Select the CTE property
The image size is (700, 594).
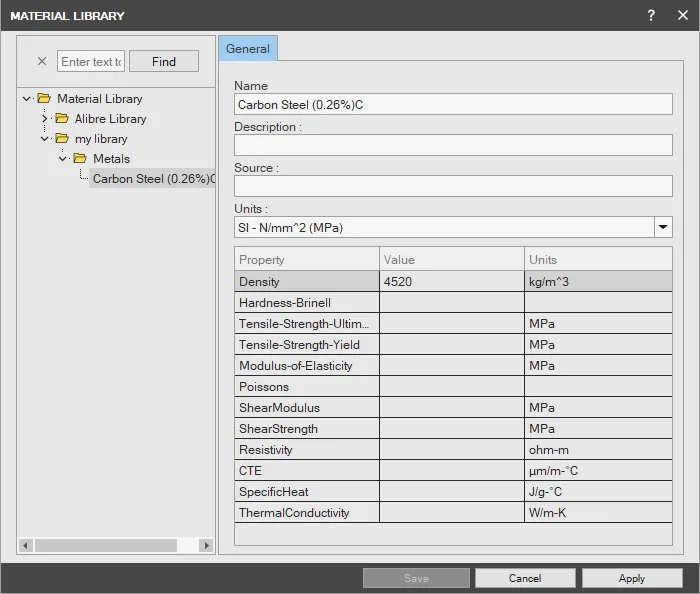coord(307,470)
